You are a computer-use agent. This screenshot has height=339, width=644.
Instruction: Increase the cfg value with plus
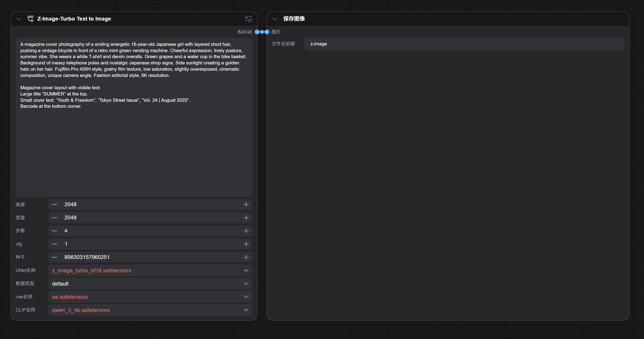(246, 244)
